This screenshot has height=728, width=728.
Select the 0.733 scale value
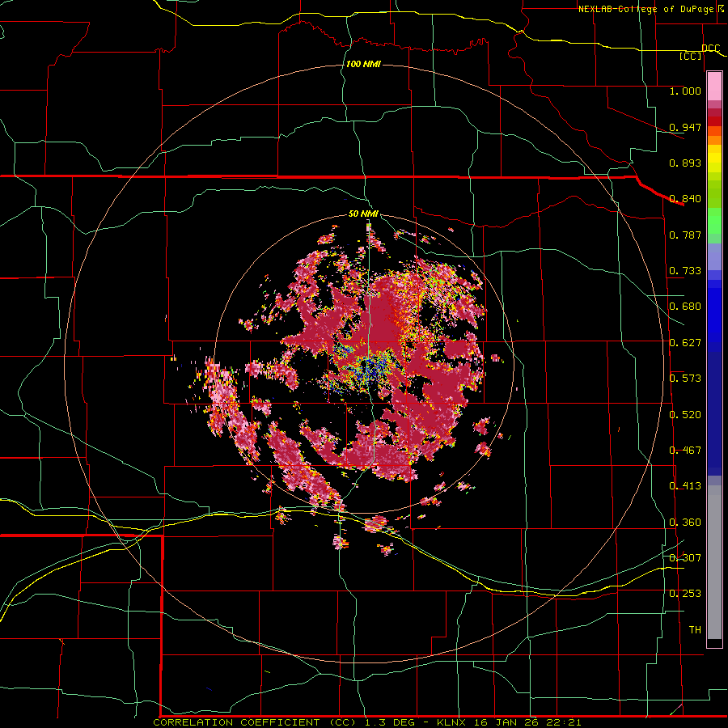(x=685, y=271)
